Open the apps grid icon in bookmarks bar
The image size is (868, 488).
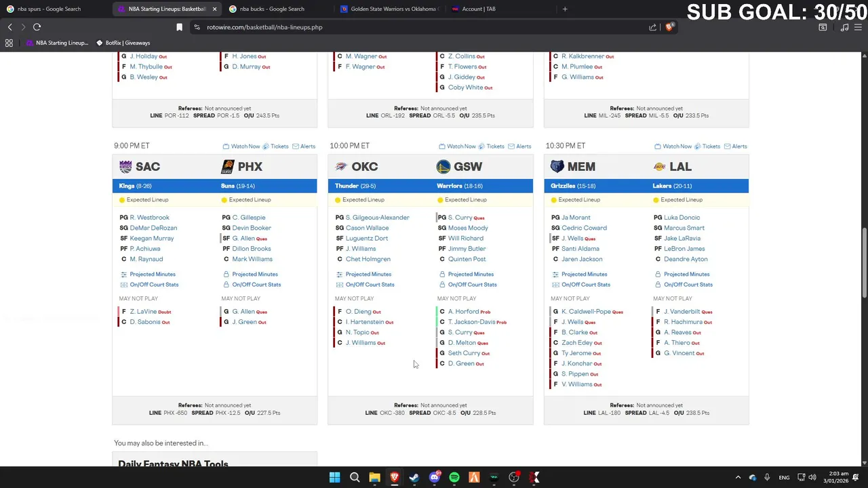(9, 43)
